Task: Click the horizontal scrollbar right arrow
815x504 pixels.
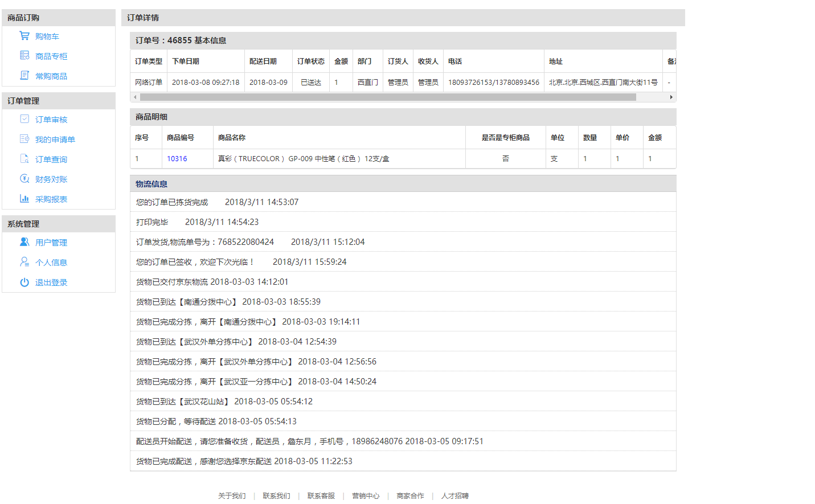Action: pos(671,97)
